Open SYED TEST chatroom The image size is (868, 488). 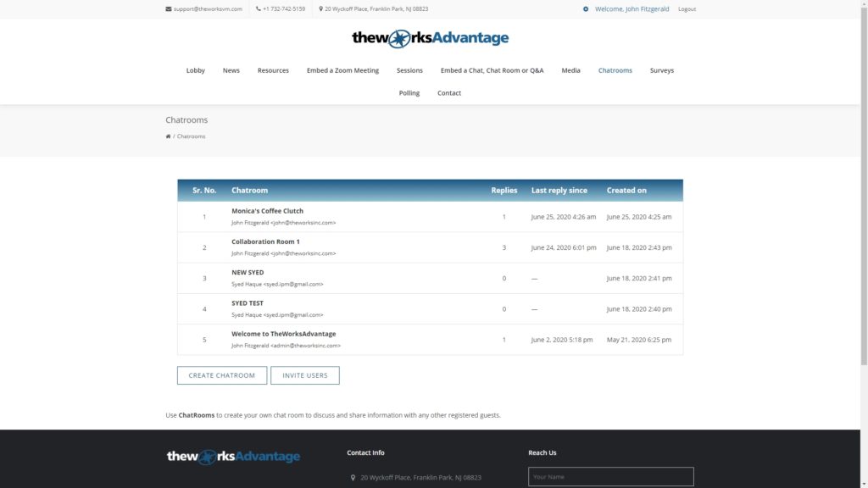(248, 303)
